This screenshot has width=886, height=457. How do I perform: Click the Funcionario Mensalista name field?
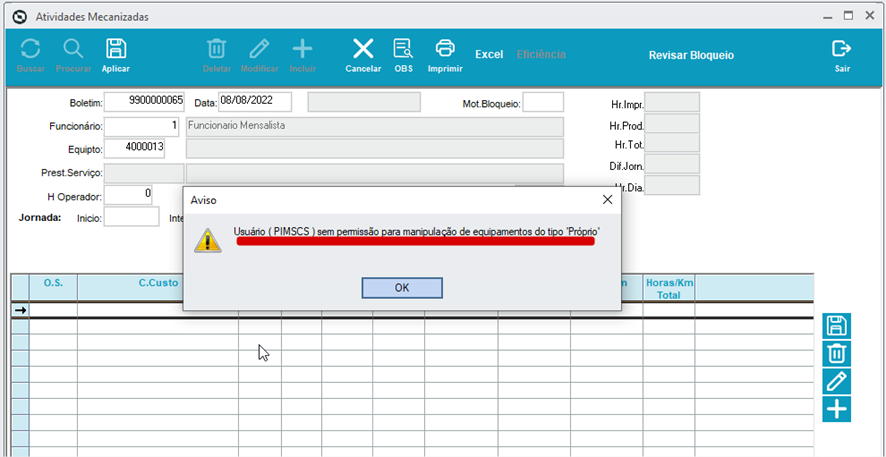pyautogui.click(x=375, y=127)
